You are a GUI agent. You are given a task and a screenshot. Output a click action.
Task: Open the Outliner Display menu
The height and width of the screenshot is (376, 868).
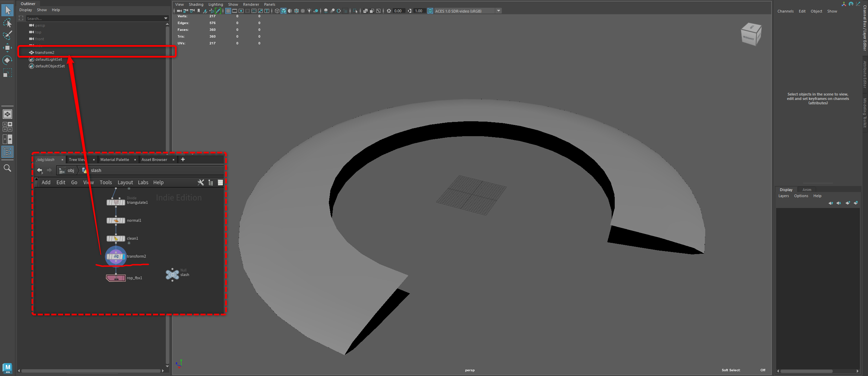[25, 10]
